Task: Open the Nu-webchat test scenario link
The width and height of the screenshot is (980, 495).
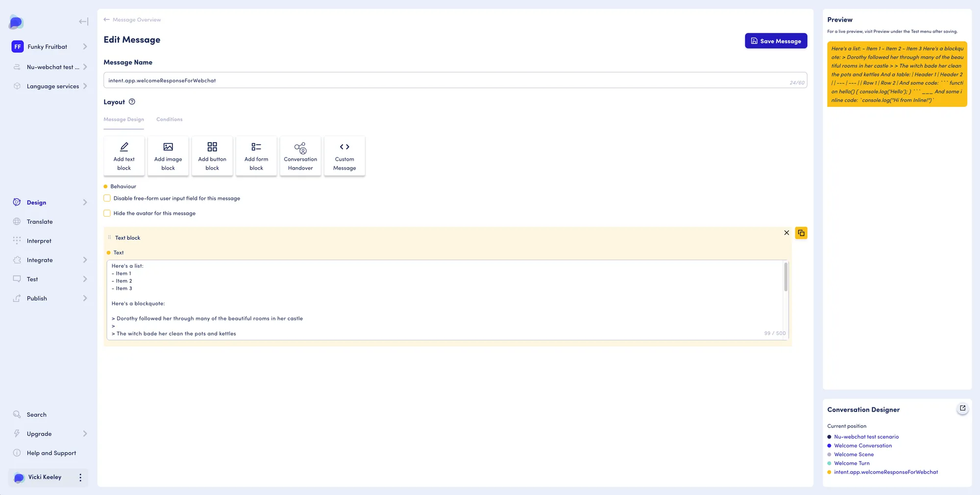Action: pyautogui.click(x=866, y=437)
